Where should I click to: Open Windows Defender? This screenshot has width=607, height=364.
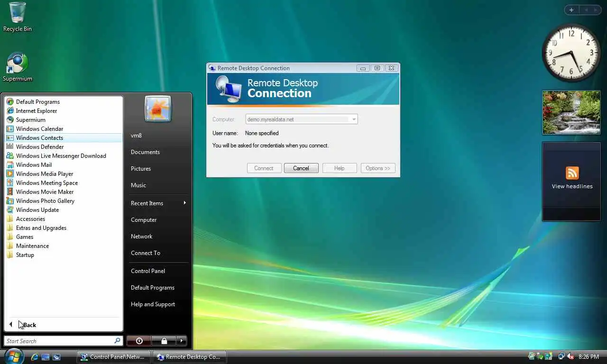[64, 147]
